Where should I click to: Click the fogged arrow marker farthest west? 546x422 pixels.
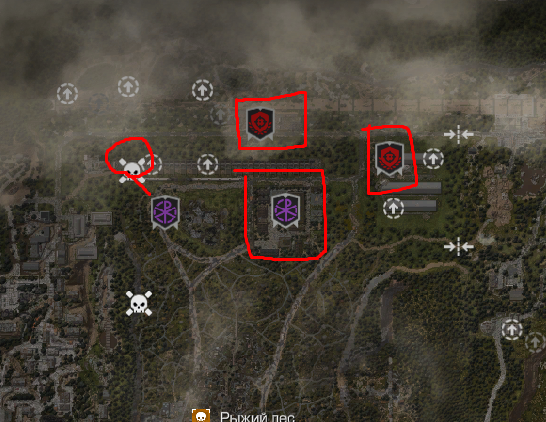point(67,93)
